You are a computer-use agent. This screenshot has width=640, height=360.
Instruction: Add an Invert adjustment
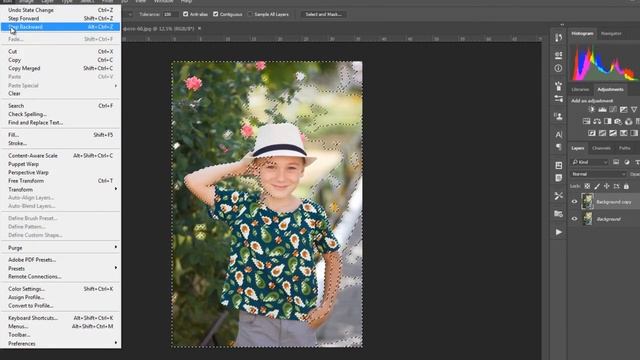pyautogui.click(x=592, y=133)
